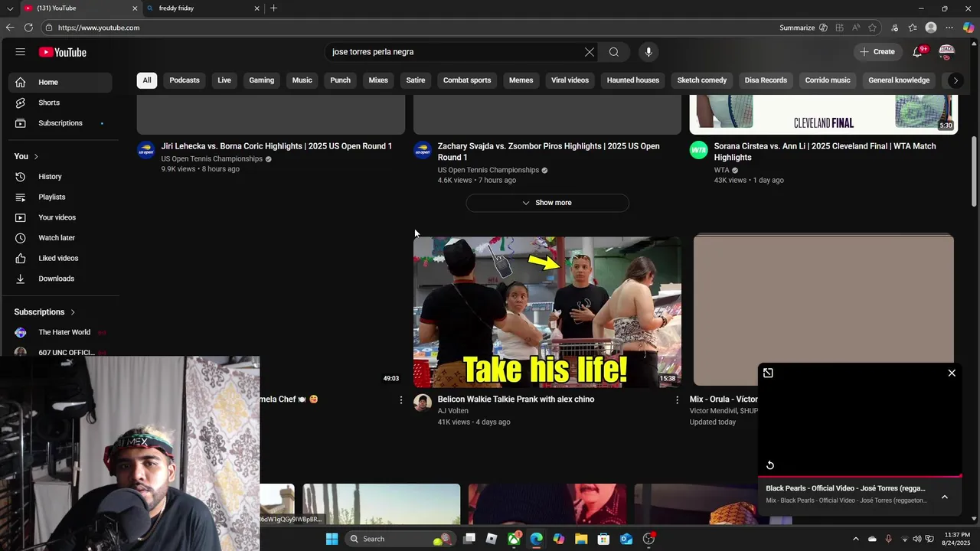Click the Create button
This screenshot has height=551, width=980.
click(877, 52)
